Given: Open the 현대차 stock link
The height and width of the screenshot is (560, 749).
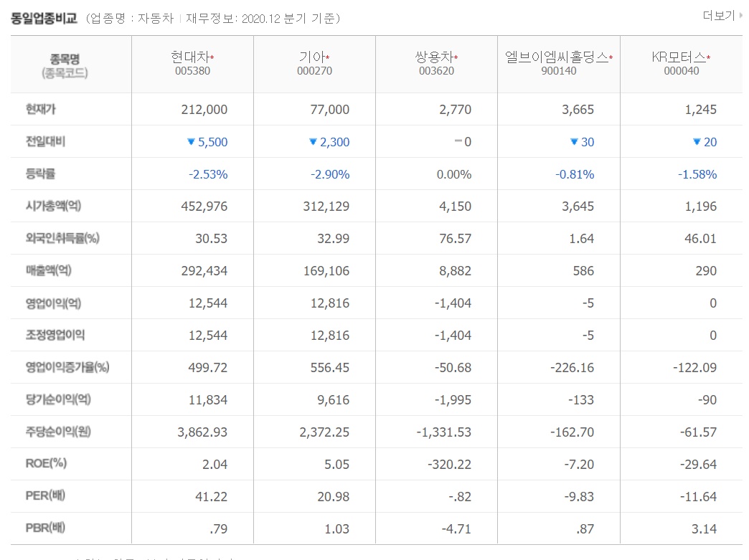Looking at the screenshot, I should (190, 57).
